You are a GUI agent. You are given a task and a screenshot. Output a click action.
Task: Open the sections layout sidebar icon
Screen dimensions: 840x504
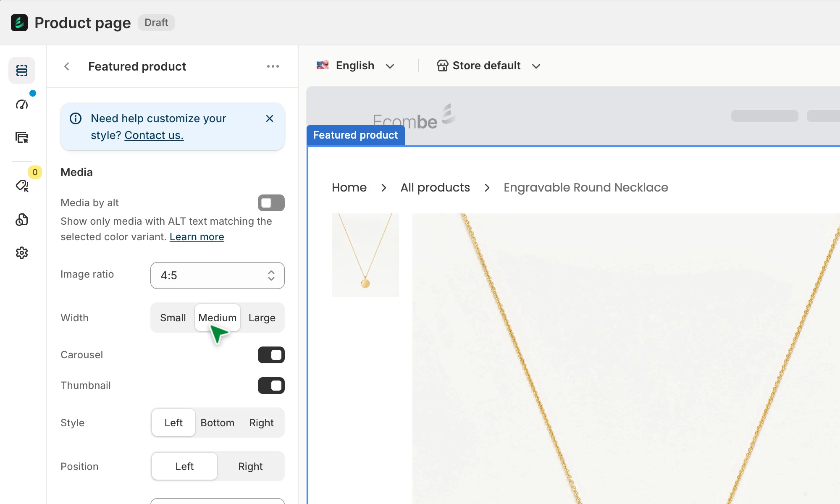(x=22, y=71)
